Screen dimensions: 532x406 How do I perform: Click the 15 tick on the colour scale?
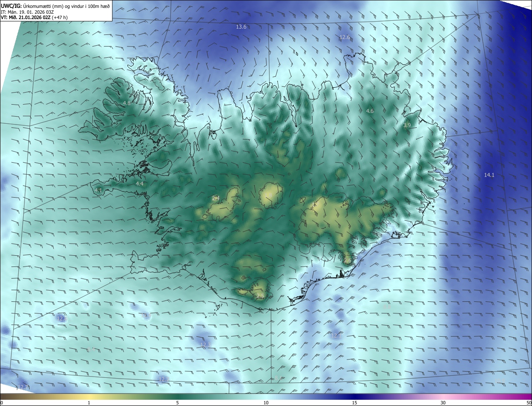[355, 403]
